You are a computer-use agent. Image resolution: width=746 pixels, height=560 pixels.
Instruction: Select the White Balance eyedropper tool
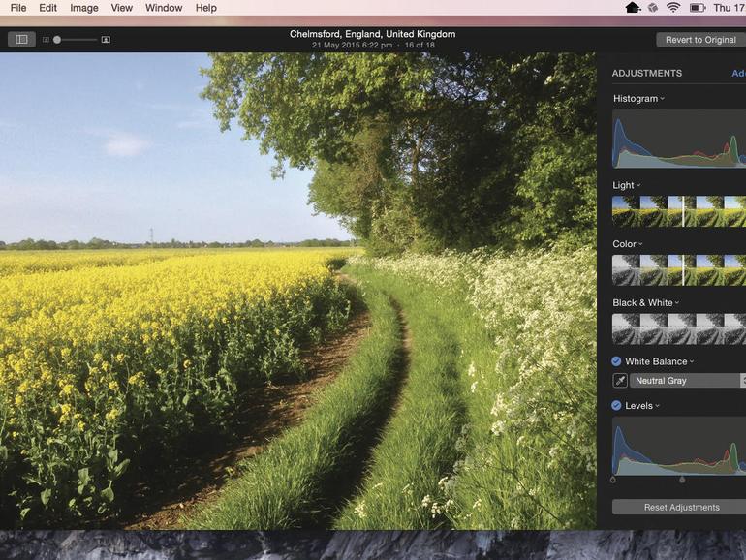tap(620, 381)
